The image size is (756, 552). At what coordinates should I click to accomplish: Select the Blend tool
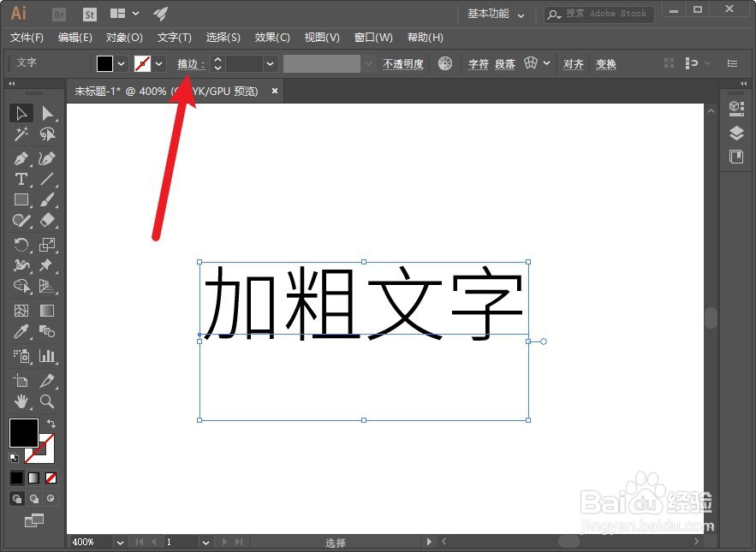(x=47, y=331)
